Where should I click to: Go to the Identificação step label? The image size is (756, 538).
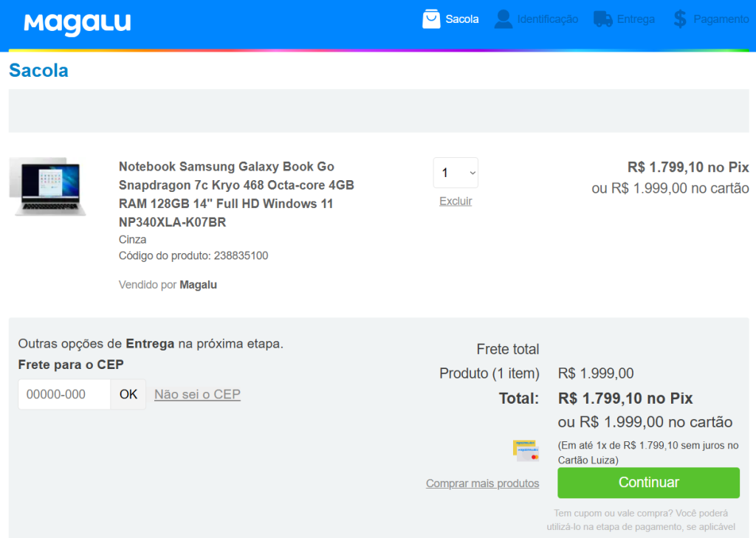[547, 19]
